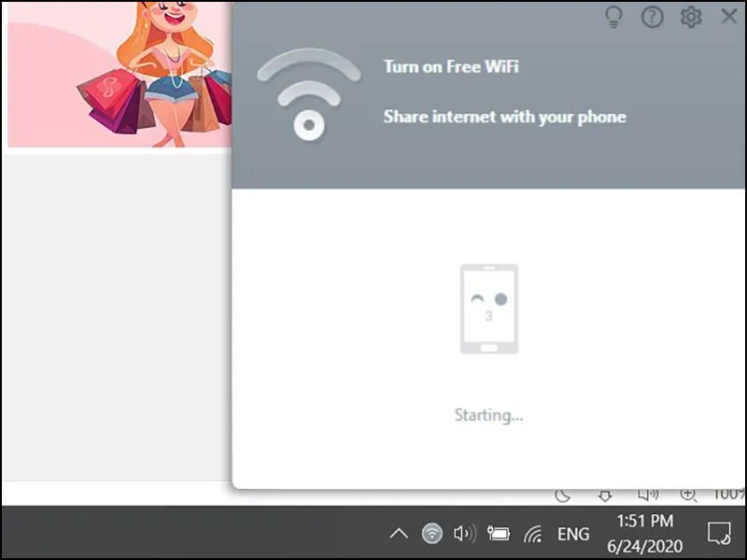
Task: Click the mobile hotspot signal tray icon
Action: coord(533,533)
